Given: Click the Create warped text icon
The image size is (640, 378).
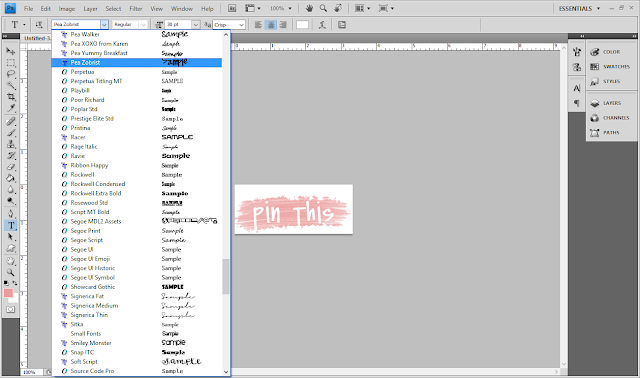Looking at the screenshot, I should click(322, 25).
